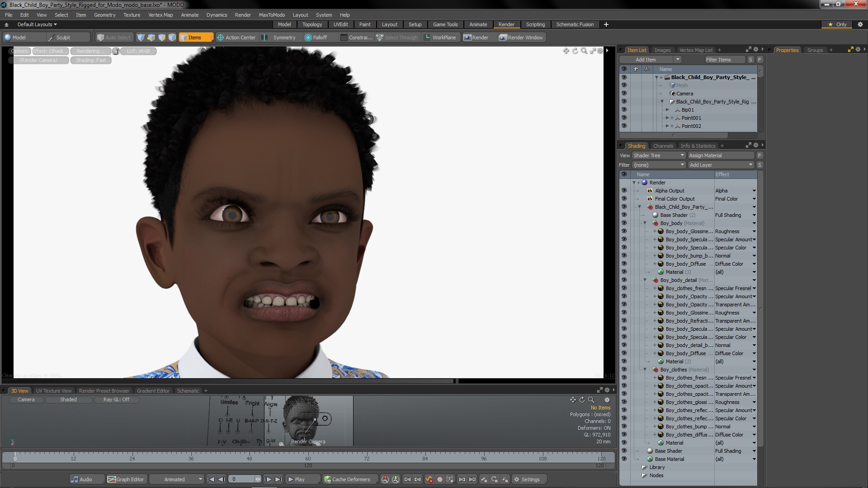Select the Polygons selection mode icon
This screenshot has height=488, width=868.
click(x=162, y=38)
